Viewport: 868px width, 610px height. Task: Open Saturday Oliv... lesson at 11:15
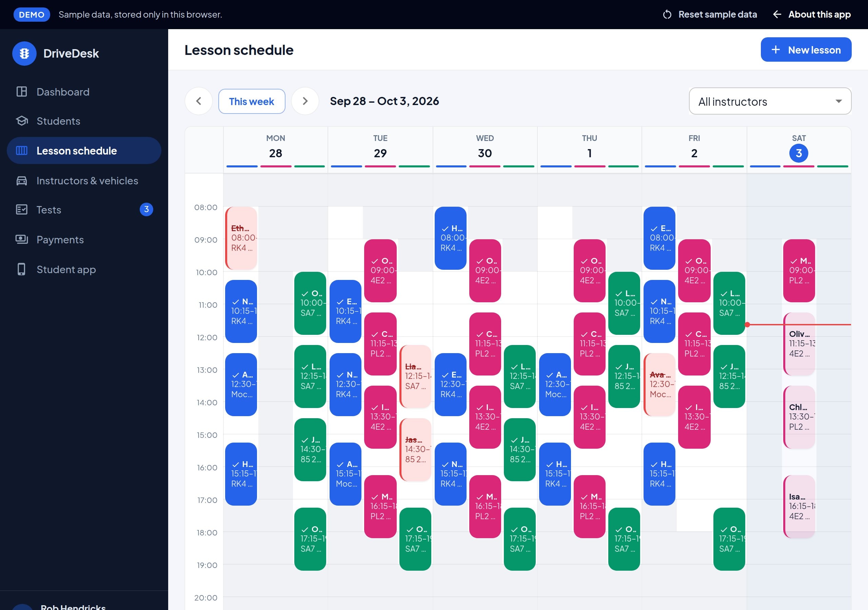799,344
